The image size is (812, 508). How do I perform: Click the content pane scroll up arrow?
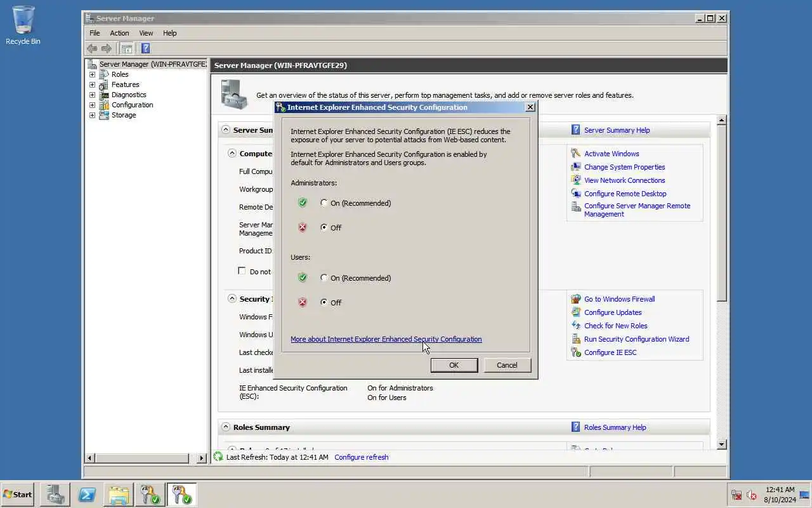721,120
